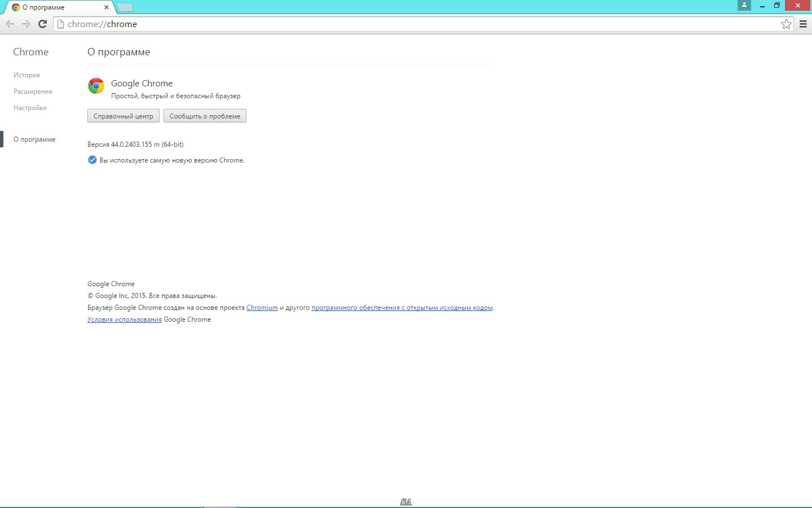This screenshot has height=508, width=812.
Task: Open История in the sidebar
Action: pos(27,75)
